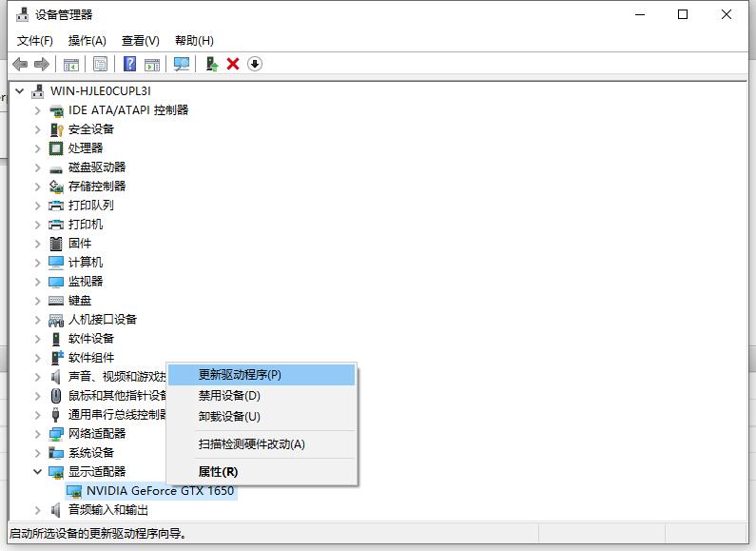
Task: Click the action pane toolbar icon beside Help
Action: pyautogui.click(x=152, y=64)
